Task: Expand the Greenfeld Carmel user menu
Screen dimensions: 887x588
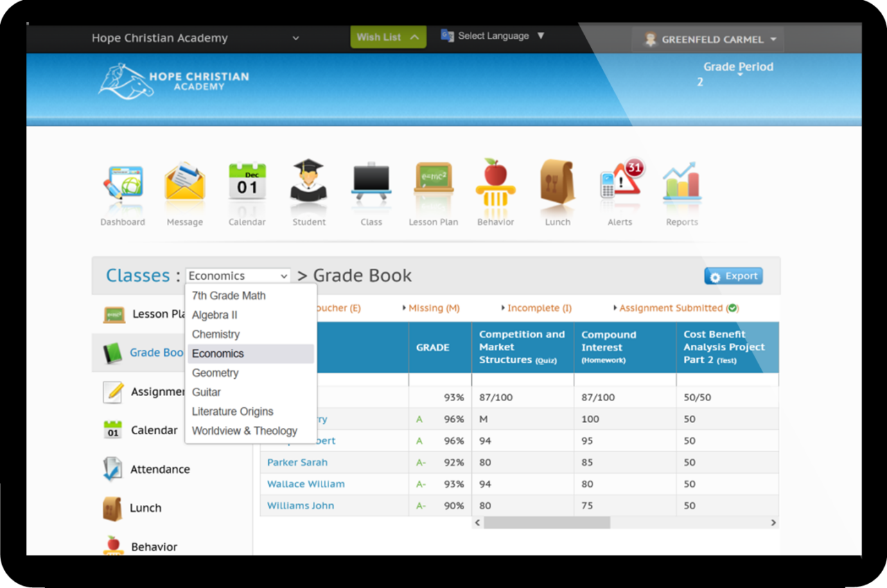Action: (x=710, y=39)
